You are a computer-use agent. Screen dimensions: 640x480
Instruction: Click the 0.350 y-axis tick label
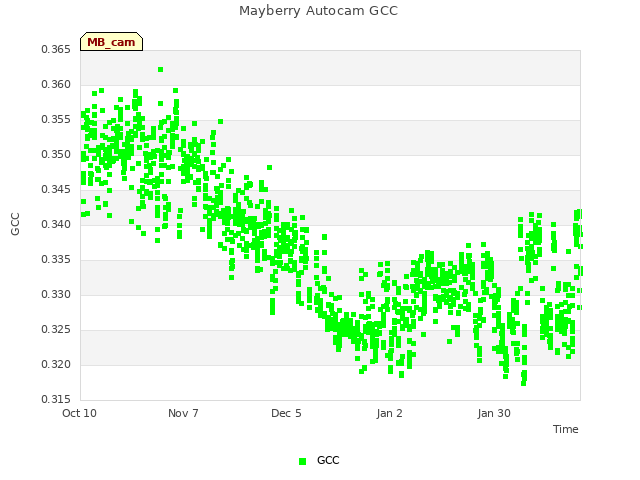click(x=56, y=155)
